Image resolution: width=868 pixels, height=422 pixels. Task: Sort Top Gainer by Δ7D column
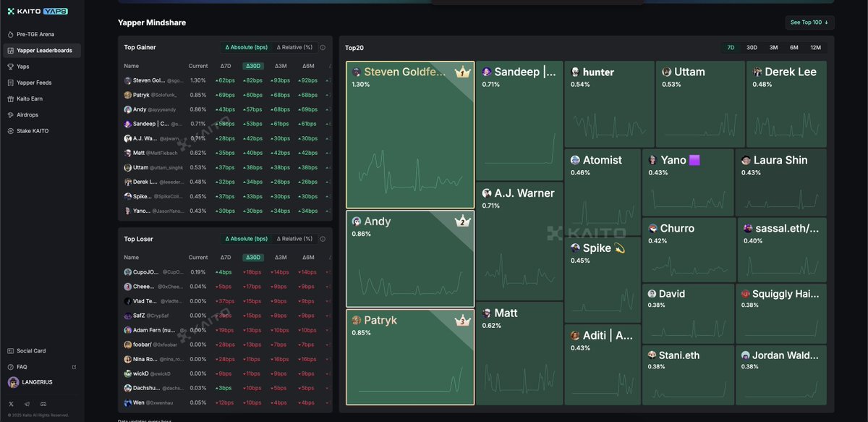coord(226,66)
